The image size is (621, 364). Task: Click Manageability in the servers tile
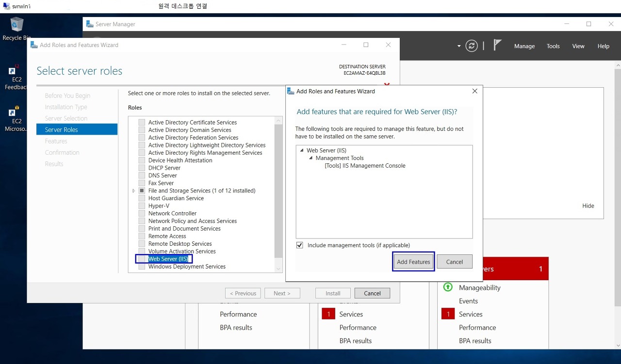480,288
